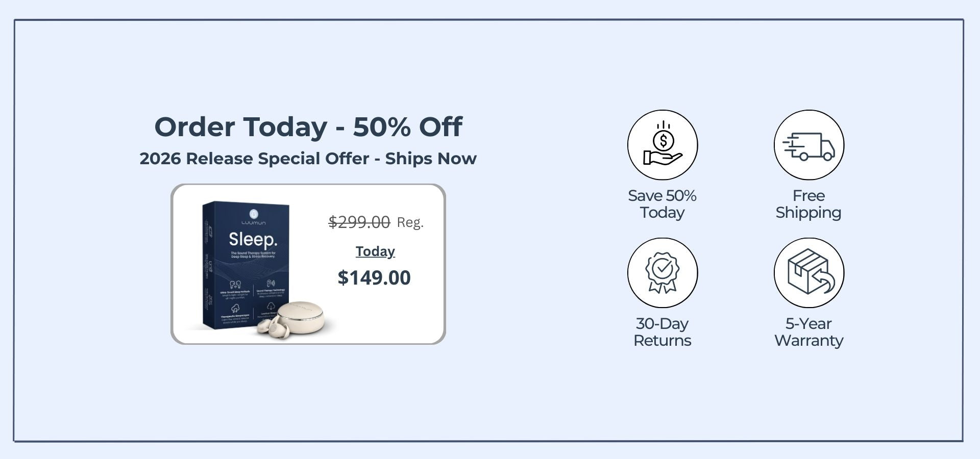Click the crossed-out $299.00 price
Screen dimensions: 980x459
pos(359,222)
